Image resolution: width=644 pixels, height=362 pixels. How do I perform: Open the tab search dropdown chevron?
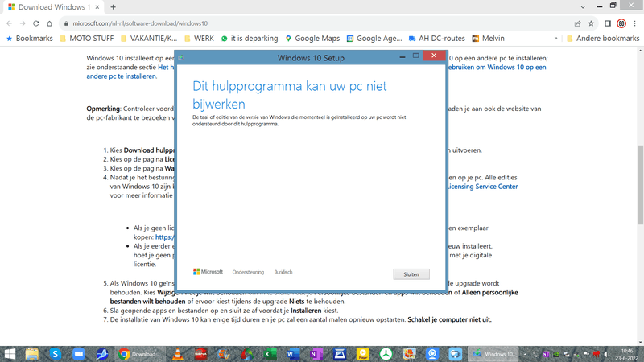583,7
